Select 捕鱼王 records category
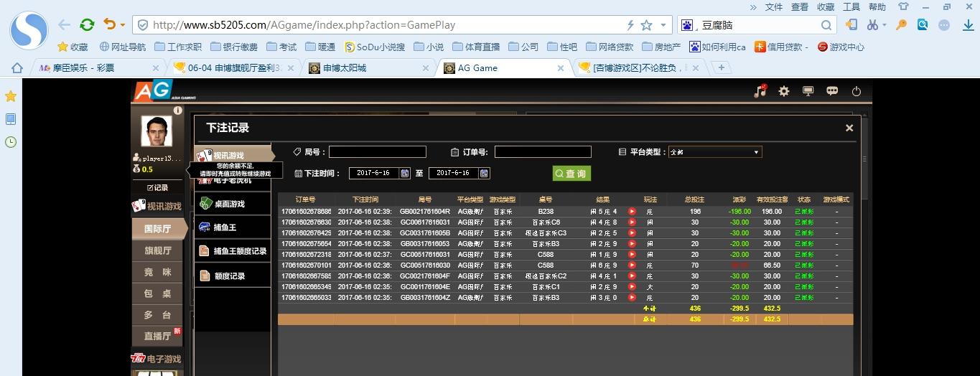Viewport: 980px width, 376px height. [225, 227]
